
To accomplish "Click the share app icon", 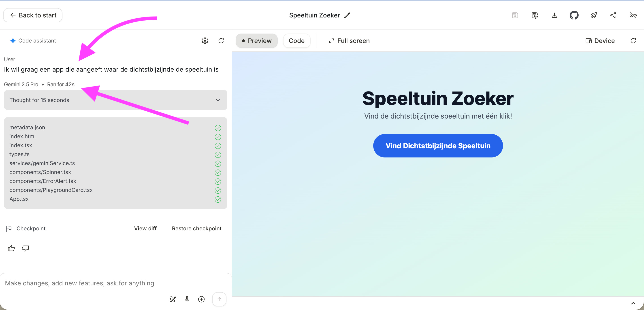I will [x=613, y=15].
